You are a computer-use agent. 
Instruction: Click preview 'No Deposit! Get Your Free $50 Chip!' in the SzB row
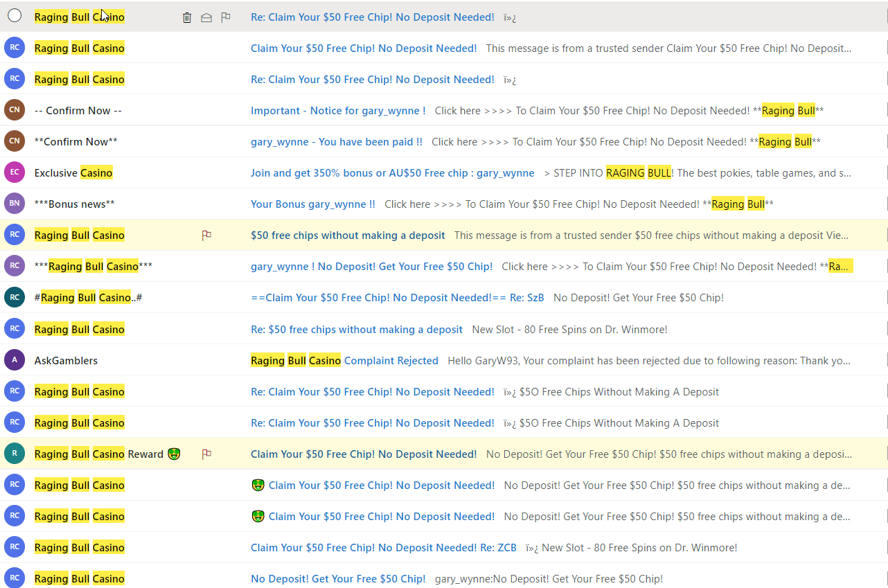pyautogui.click(x=639, y=298)
